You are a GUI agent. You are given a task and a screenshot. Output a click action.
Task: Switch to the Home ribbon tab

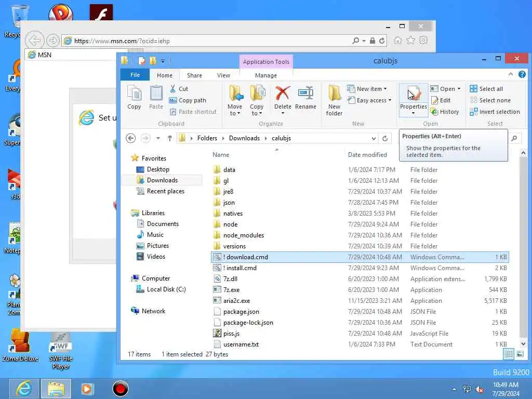tap(165, 75)
